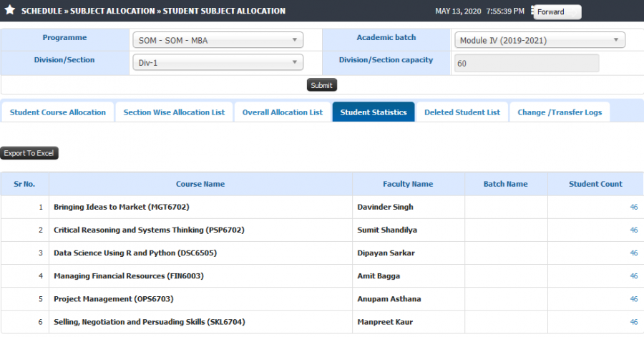Click faculty name Sumit Shandilya
The width and height of the screenshot is (644, 337).
click(x=387, y=230)
